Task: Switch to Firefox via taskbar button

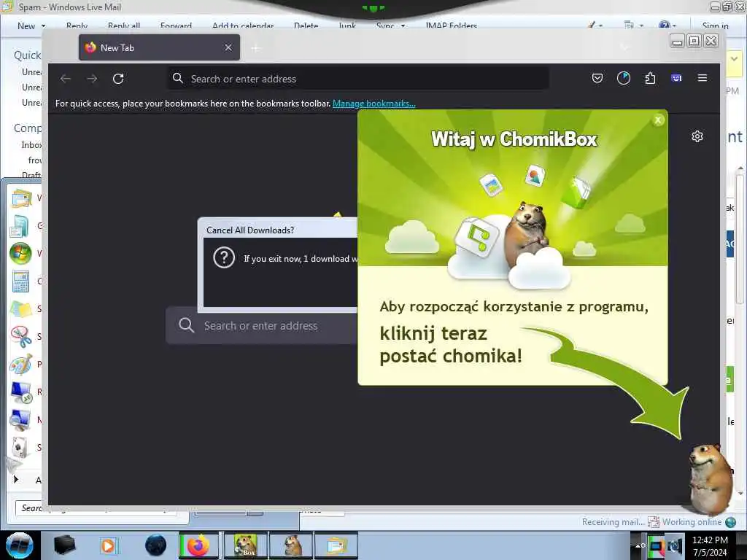Action: (x=198, y=545)
